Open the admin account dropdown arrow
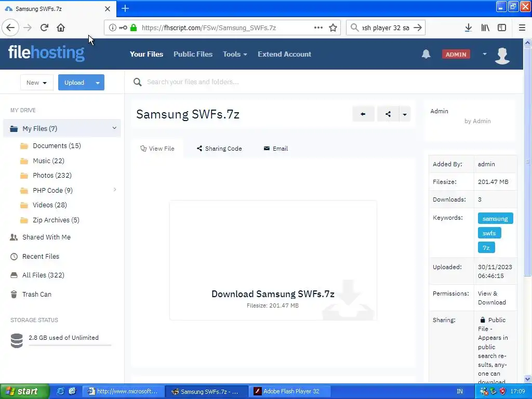This screenshot has width=532, height=399. pos(485,54)
